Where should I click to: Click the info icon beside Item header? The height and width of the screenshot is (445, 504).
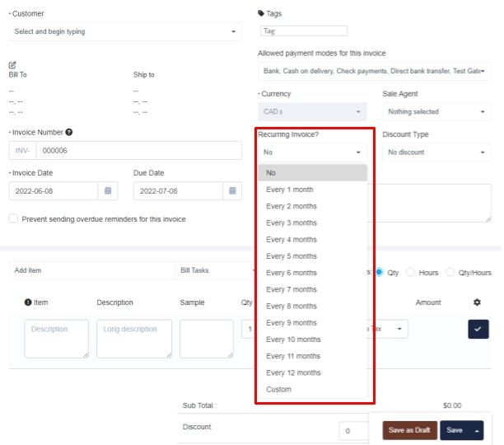click(x=28, y=302)
